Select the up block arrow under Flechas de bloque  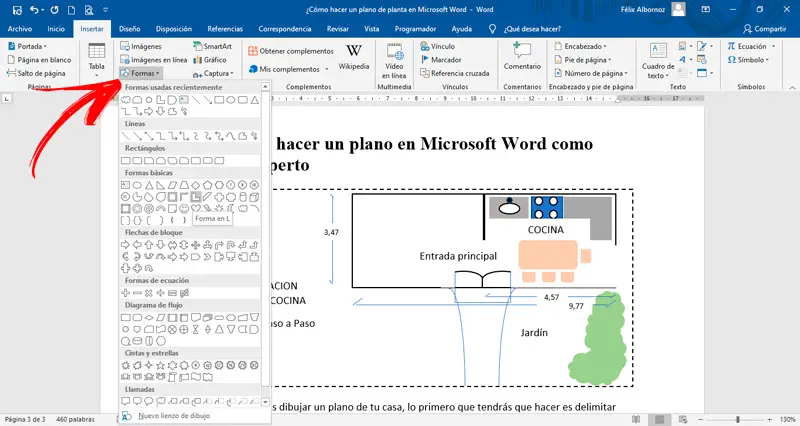[x=149, y=245]
